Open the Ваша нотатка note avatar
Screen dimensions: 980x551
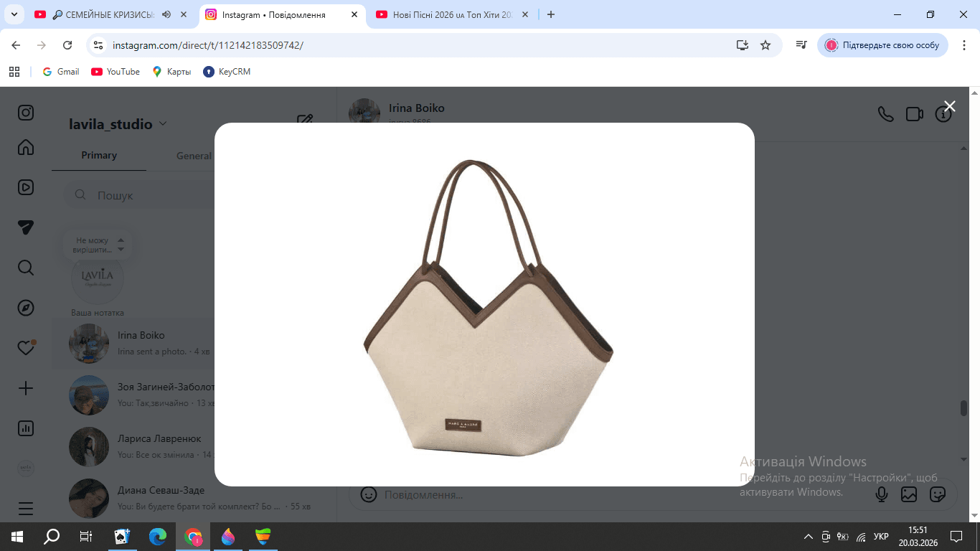[x=98, y=279]
